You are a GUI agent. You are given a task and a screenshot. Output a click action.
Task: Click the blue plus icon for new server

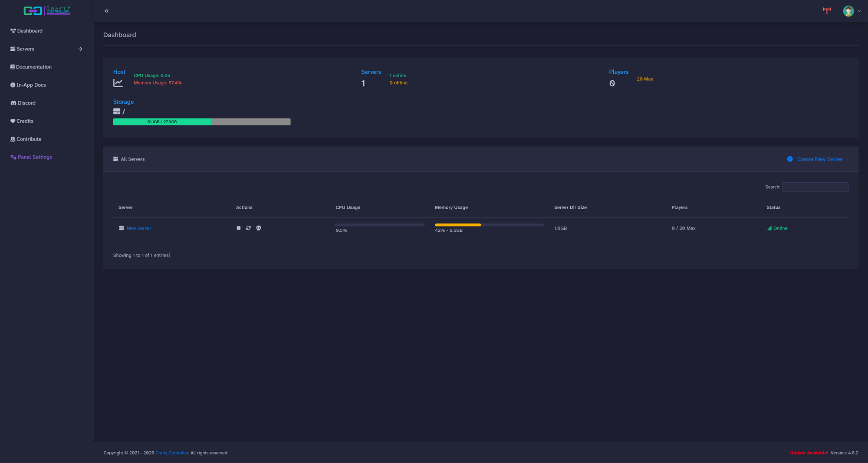point(790,159)
